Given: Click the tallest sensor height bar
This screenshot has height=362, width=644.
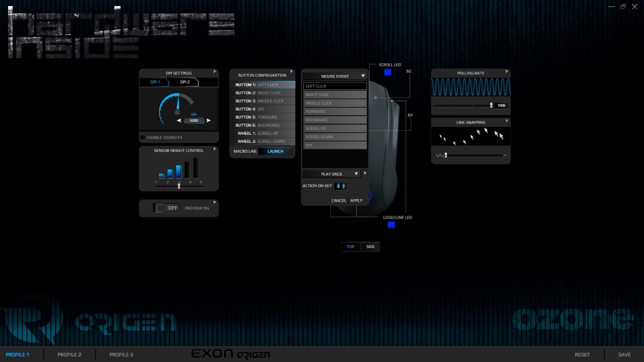Looking at the screenshot, I should coord(196,167).
